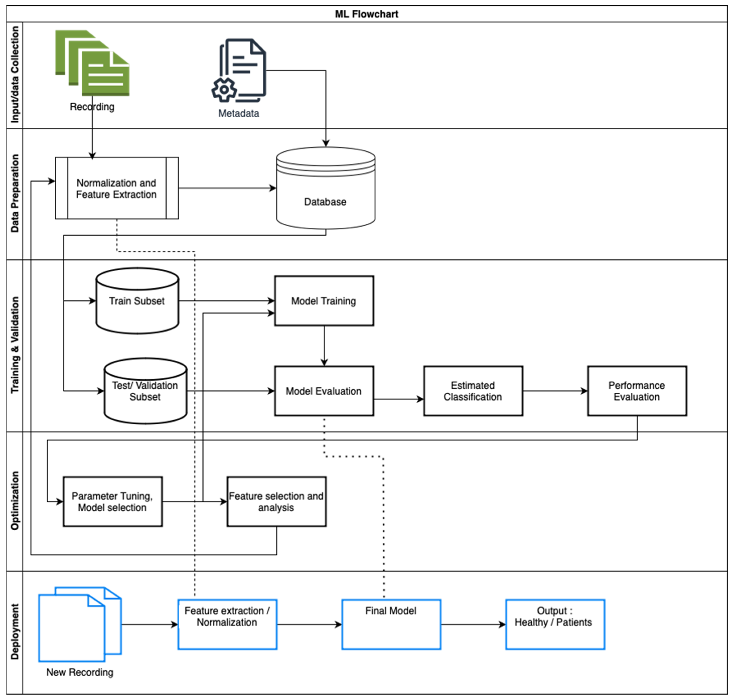The height and width of the screenshot is (700, 733).
Task: Select the Deployment swimlane label
Action: (x=15, y=631)
